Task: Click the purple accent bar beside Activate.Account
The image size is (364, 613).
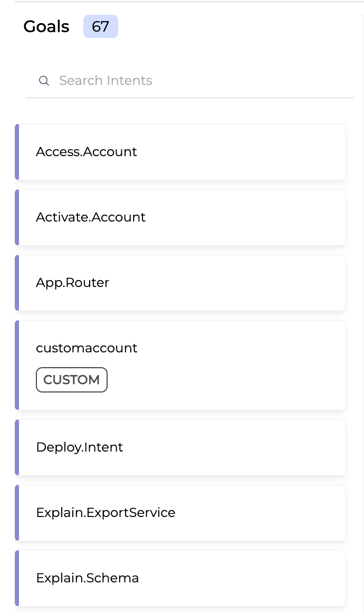Action: (17, 217)
